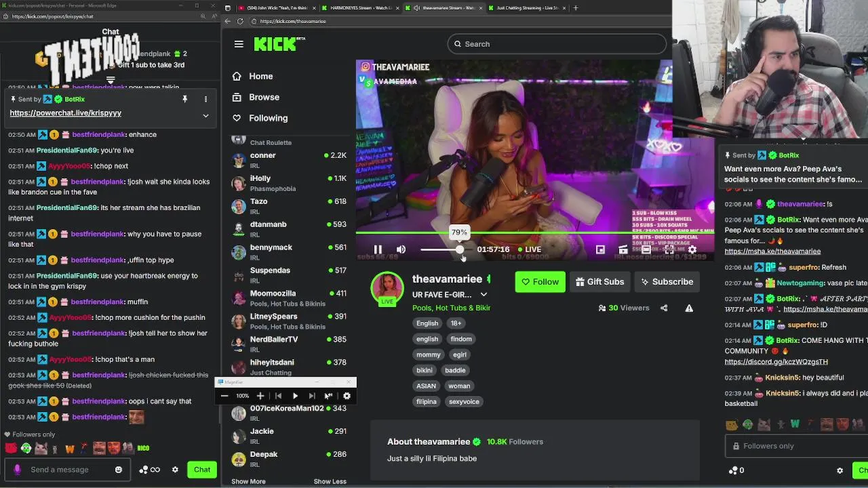Enter fullscreen in the video player
Viewport: 868px width, 488px height.
pos(669,249)
